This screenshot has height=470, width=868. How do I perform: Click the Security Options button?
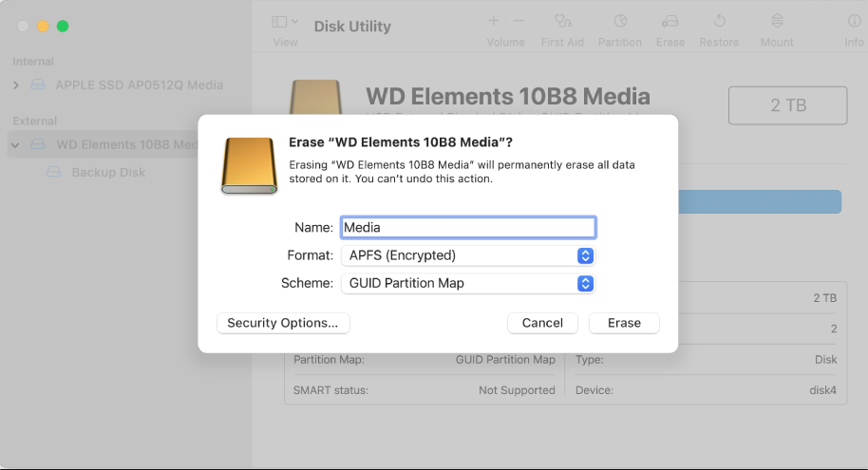(x=283, y=323)
